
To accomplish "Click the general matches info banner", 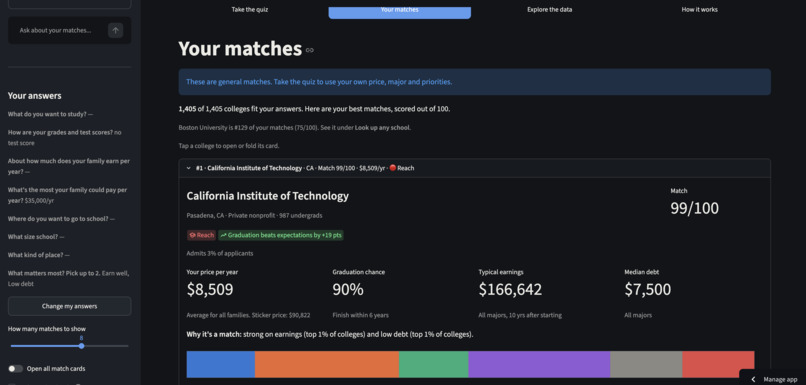I will 474,82.
